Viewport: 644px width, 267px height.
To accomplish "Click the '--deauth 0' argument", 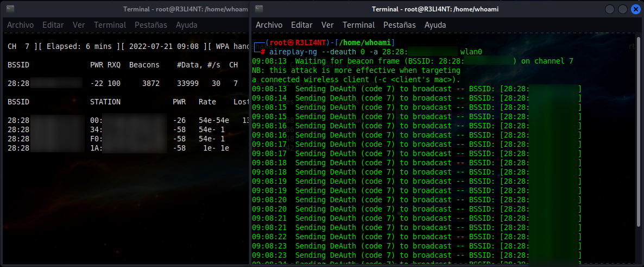I will click(x=343, y=52).
